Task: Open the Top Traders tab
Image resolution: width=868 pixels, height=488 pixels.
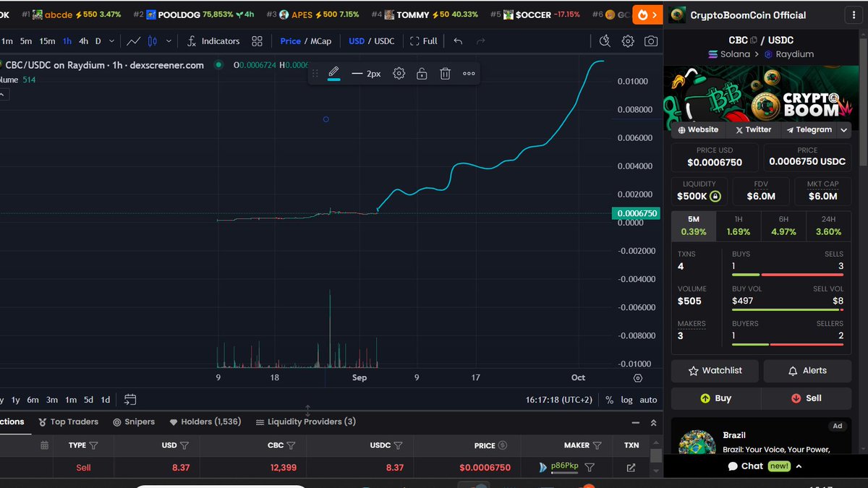Action: [68, 421]
